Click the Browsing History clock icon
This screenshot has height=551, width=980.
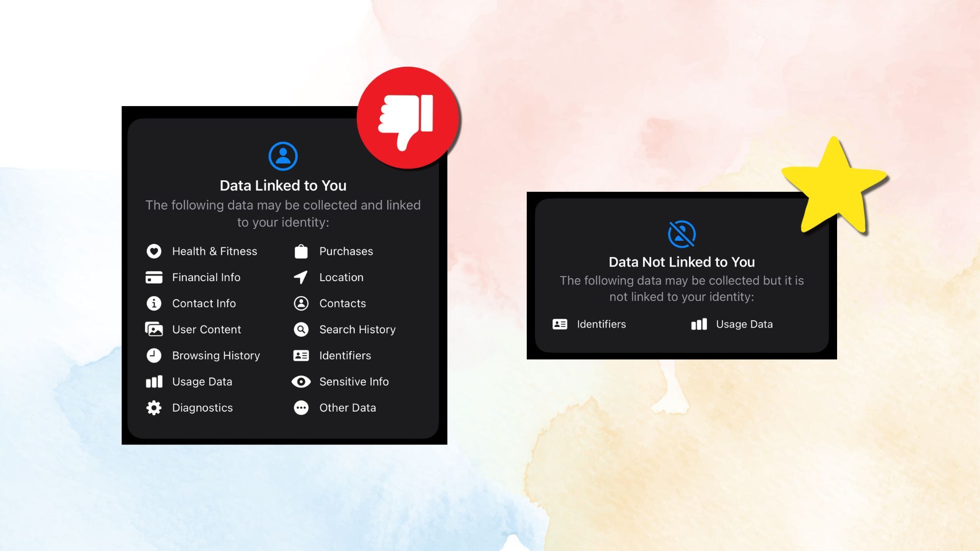[154, 356]
